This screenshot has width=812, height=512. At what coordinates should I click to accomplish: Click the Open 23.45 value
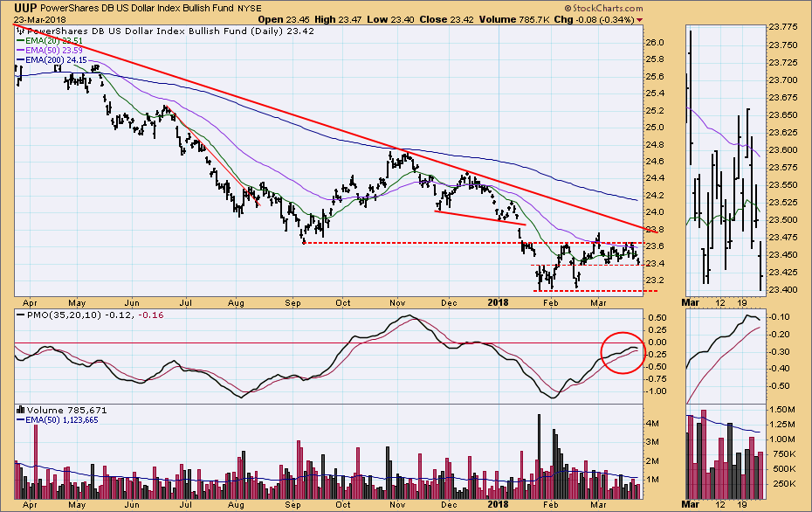[x=284, y=20]
